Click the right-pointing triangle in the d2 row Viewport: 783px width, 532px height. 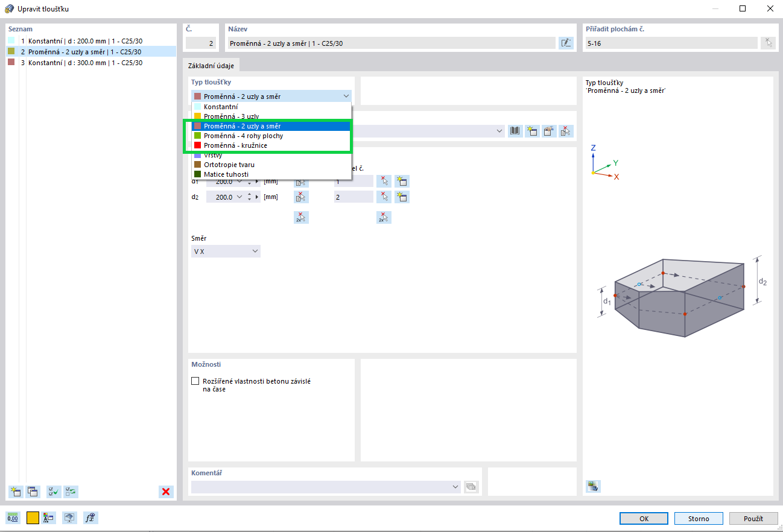[258, 197]
